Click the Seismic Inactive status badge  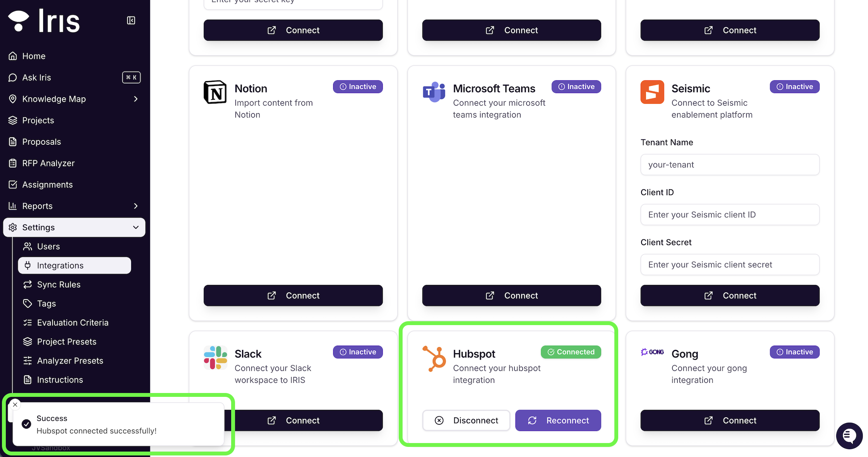click(795, 87)
